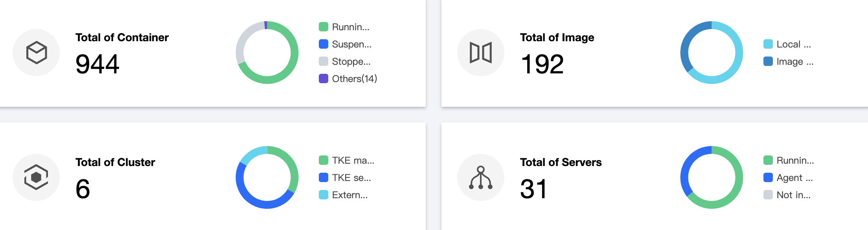The image size is (868, 230).
Task: Toggle the Others(14) legend entry
Action: pos(354,79)
